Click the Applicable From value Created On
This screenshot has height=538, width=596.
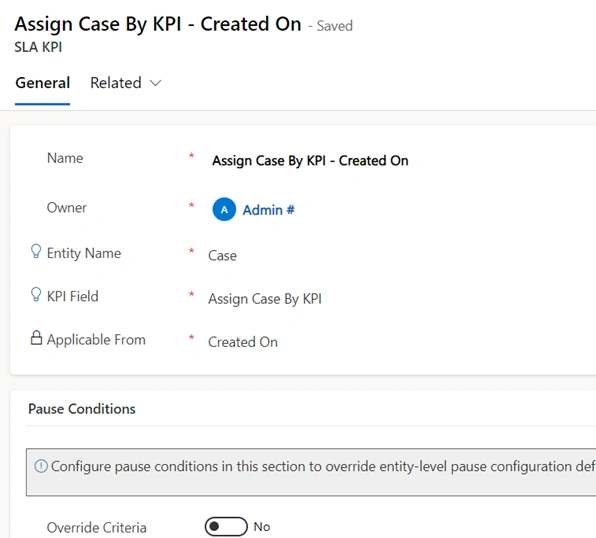click(x=243, y=342)
